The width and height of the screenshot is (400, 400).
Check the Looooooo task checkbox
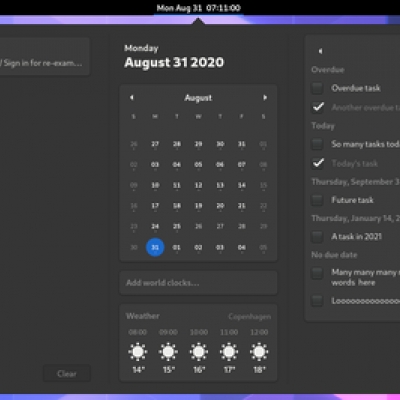tap(317, 301)
